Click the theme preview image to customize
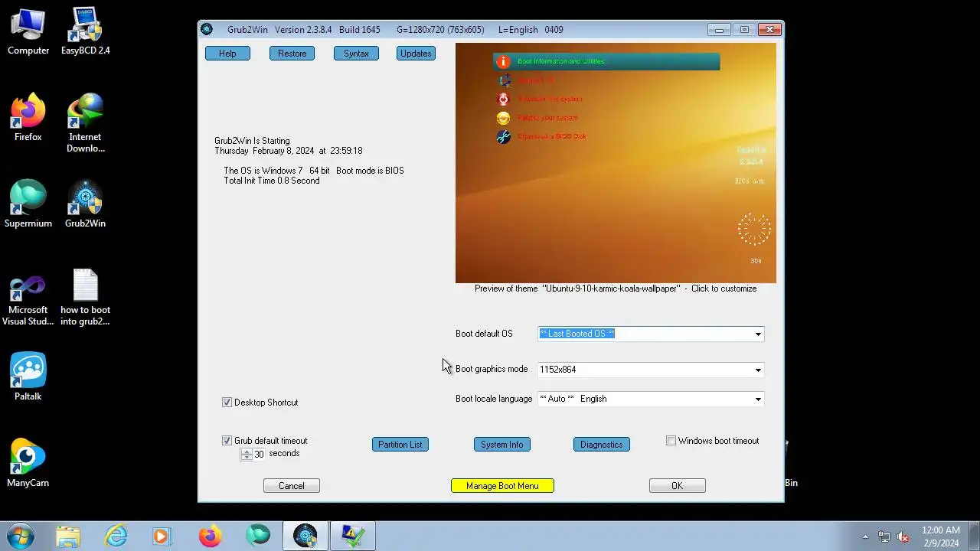Viewport: 980px width, 551px height. pos(616,163)
